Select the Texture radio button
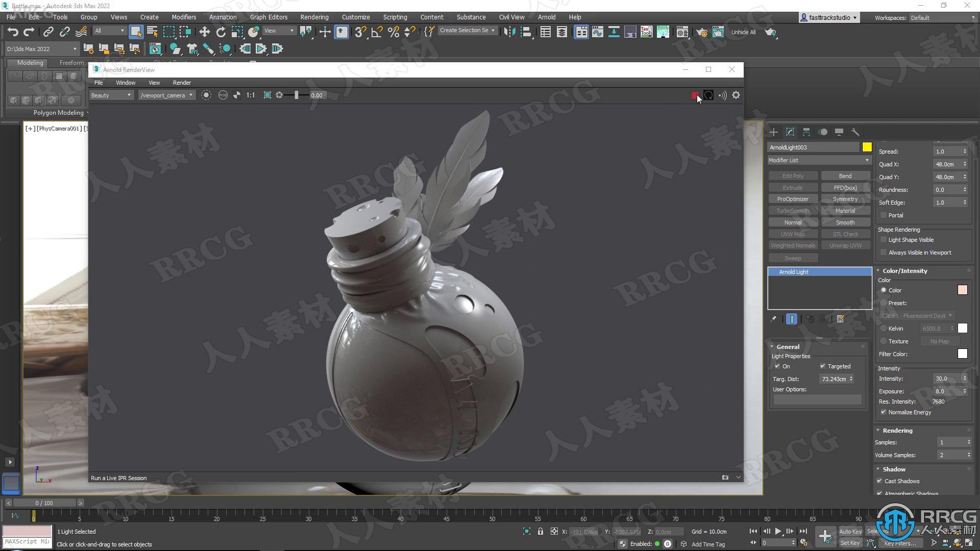 883,341
